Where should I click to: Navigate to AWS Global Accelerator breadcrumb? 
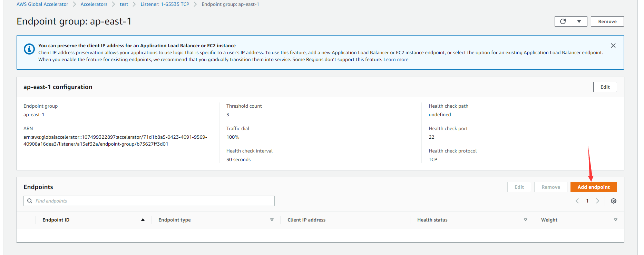[42, 4]
